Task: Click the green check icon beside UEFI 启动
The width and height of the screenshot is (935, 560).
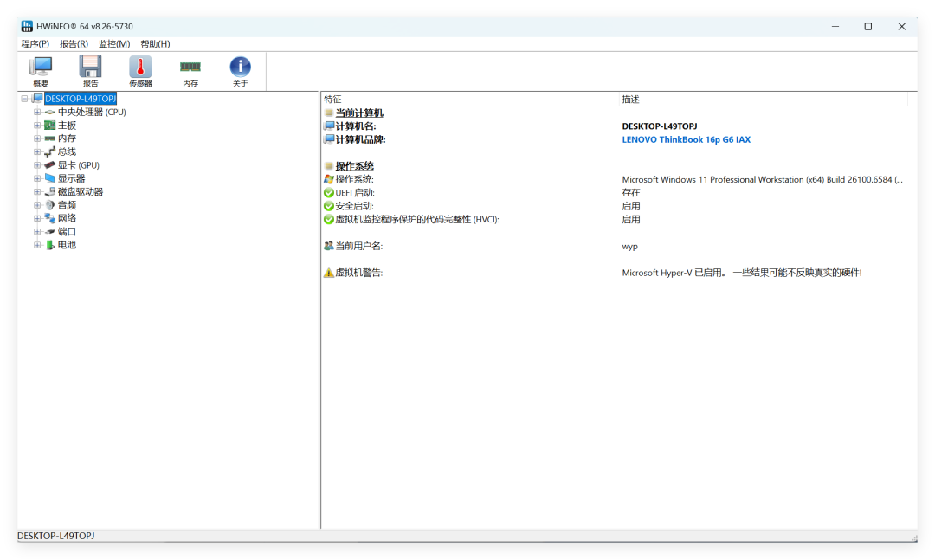Action: click(x=329, y=193)
